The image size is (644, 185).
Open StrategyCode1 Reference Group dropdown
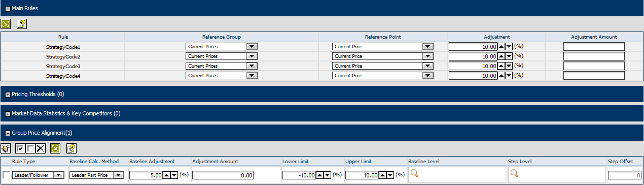[x=252, y=47]
